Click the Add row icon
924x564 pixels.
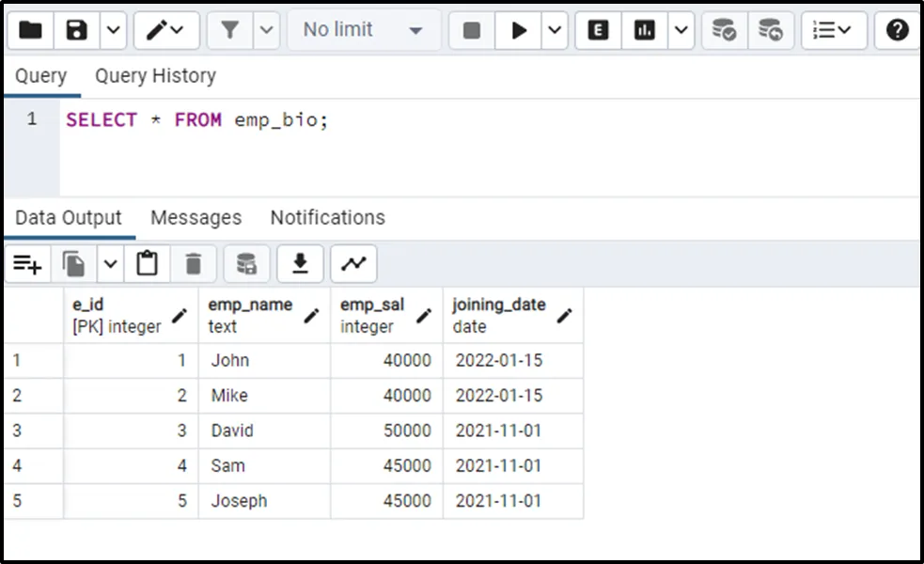pos(27,264)
